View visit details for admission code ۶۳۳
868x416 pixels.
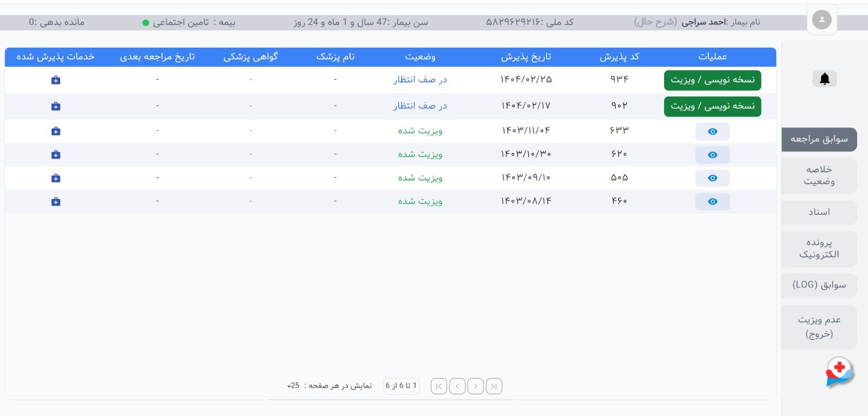[712, 131]
